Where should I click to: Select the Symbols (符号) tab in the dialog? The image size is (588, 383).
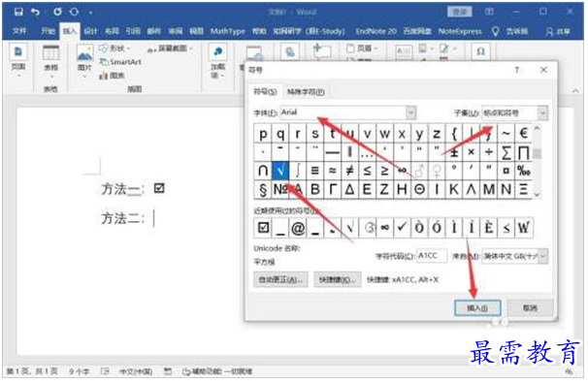[x=265, y=91]
